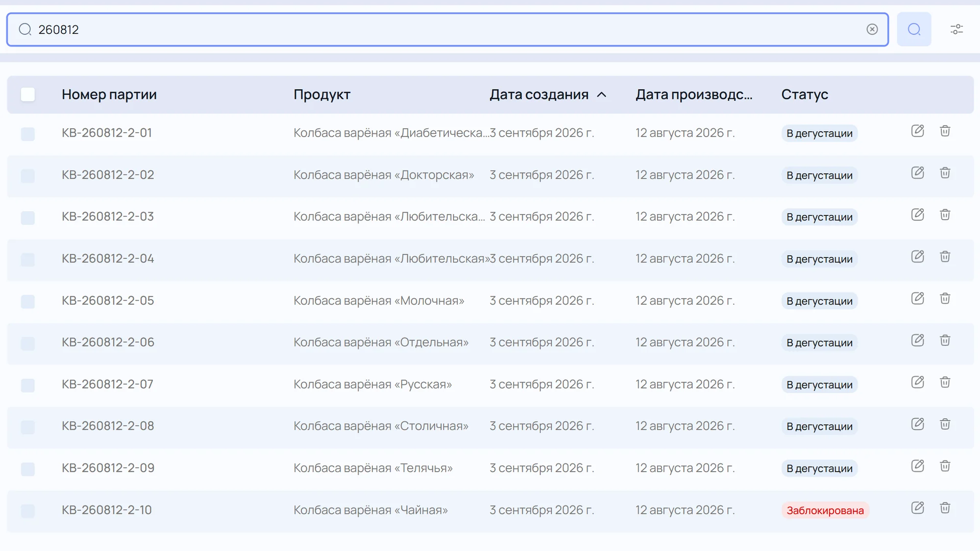The image size is (980, 551).
Task: Edit batch КВ-260812-2-06
Action: [x=917, y=340]
